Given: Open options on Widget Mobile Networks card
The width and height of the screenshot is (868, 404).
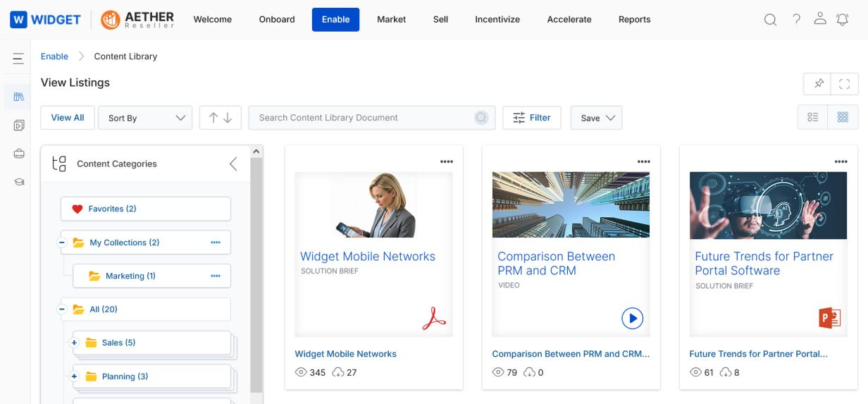Looking at the screenshot, I should (447, 161).
